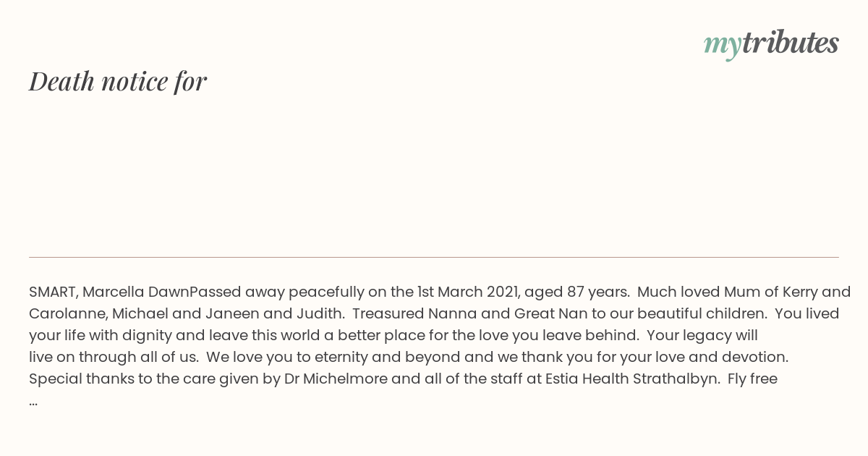Click the text 'Estia Health Strathalbyn'
The height and width of the screenshot is (456, 868).
click(x=631, y=379)
